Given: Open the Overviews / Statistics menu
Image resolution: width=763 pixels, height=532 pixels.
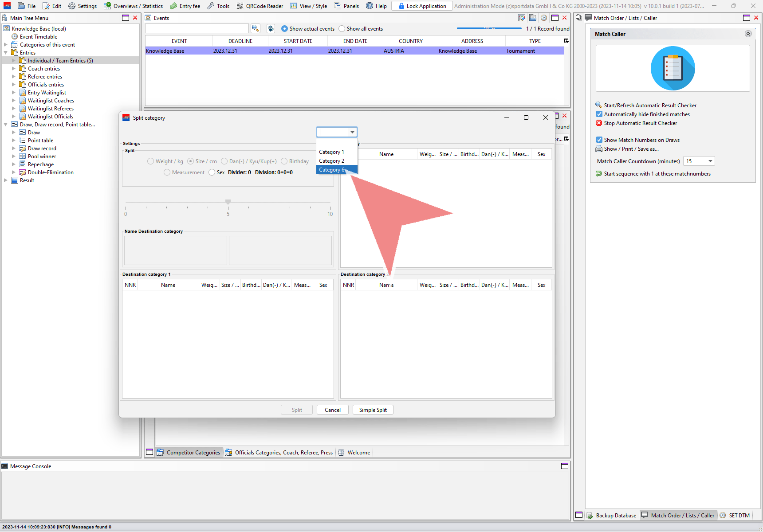Looking at the screenshot, I should (133, 6).
